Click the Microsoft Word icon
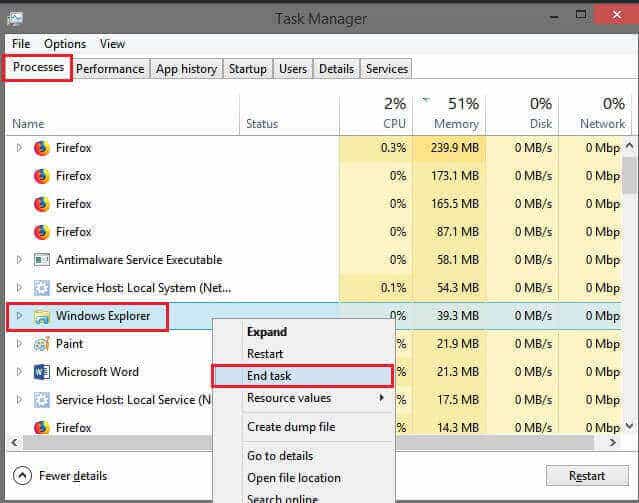The width and height of the screenshot is (639, 503). tap(42, 372)
